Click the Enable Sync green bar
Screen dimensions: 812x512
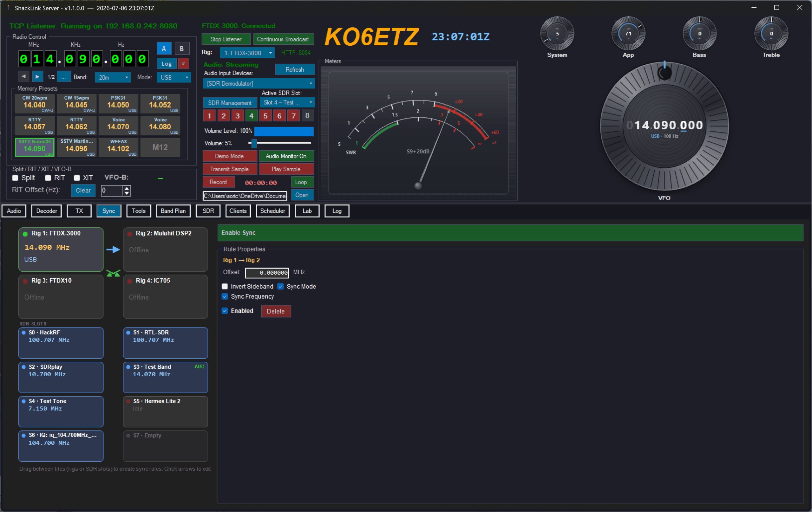pos(510,233)
